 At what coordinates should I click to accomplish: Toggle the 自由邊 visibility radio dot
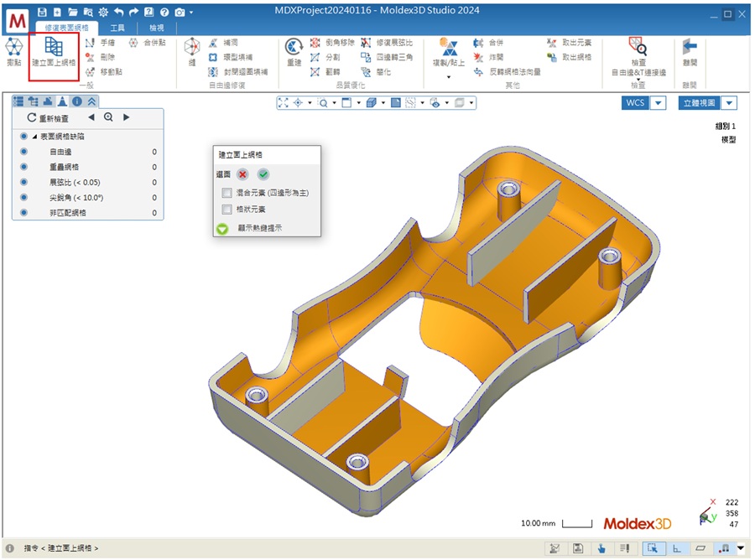click(x=23, y=152)
